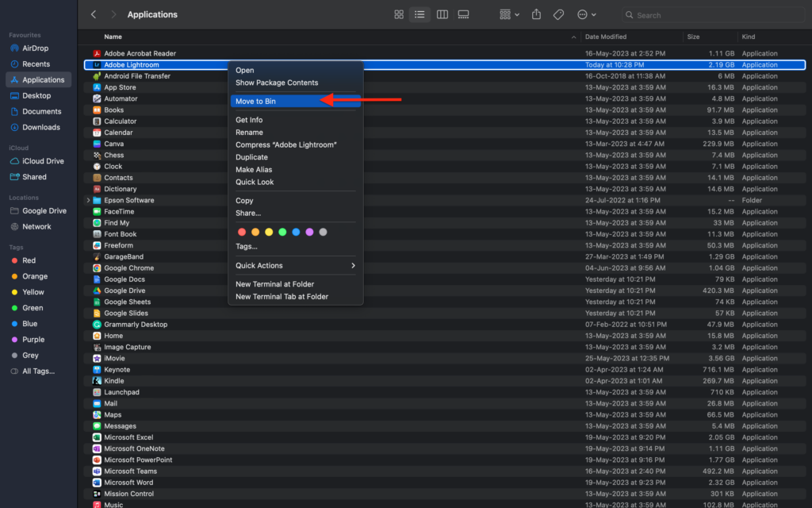
Task: Expand the Quick Actions submenu
Action: tap(296, 265)
